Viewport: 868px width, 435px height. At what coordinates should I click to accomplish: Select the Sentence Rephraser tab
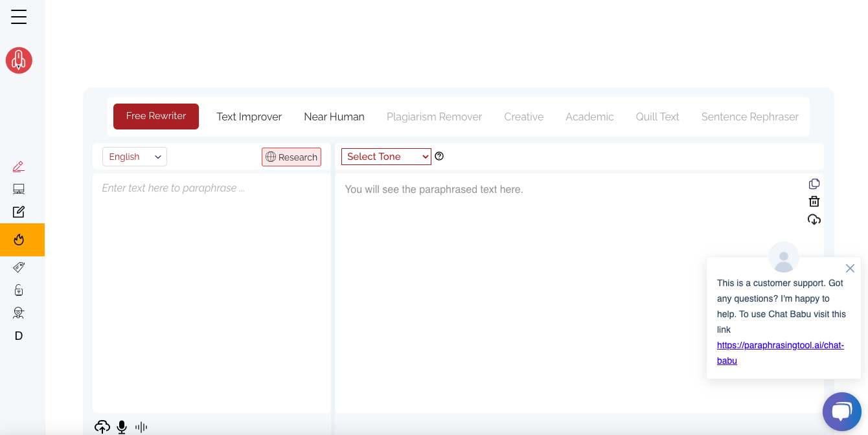click(x=749, y=117)
